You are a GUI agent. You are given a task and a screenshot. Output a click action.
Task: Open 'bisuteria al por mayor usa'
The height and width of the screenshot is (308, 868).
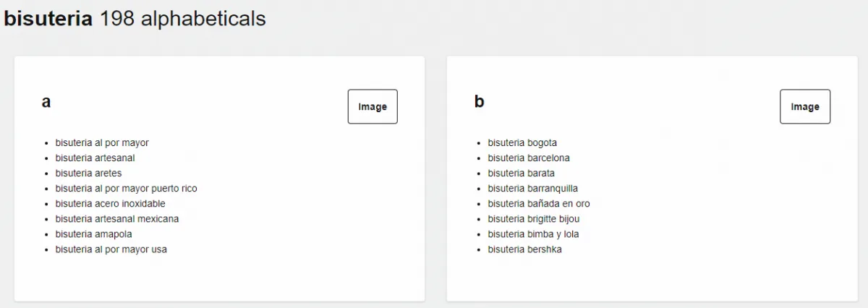point(111,249)
